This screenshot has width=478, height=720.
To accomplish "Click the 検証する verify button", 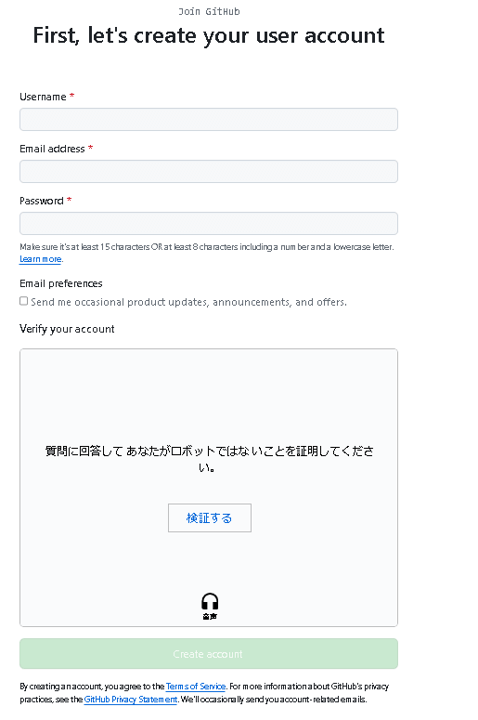I will [209, 518].
